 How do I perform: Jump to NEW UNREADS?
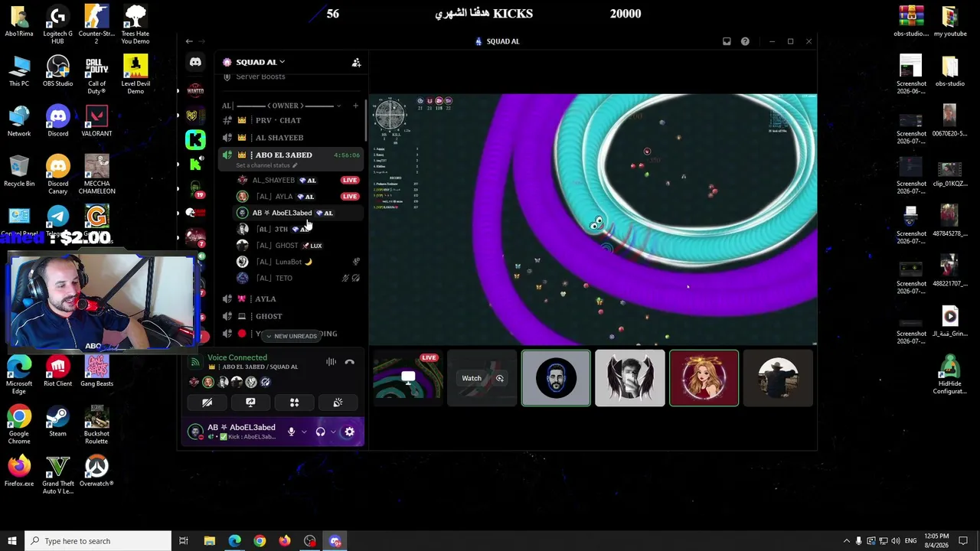291,336
